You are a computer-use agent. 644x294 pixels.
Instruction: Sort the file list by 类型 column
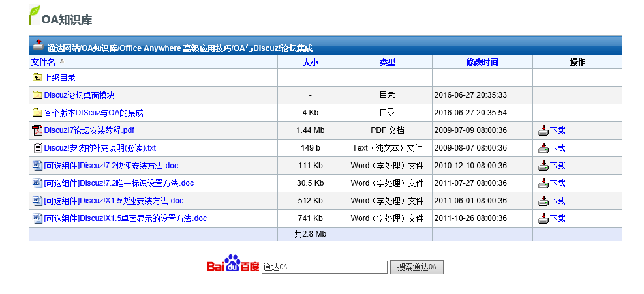pos(387,62)
